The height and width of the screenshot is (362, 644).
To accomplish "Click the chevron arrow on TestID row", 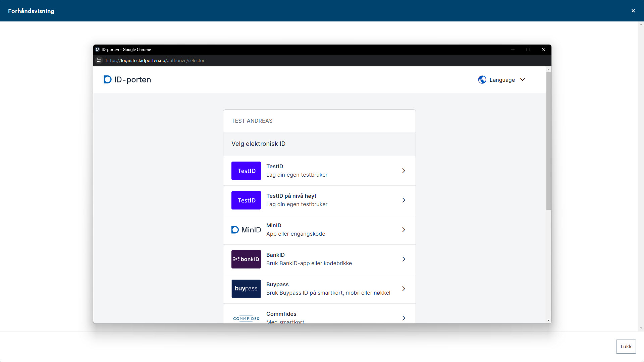I will (x=404, y=171).
